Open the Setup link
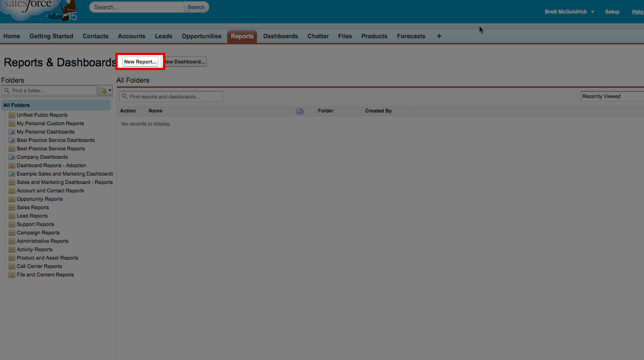Viewport: 644px width, 360px height. pyautogui.click(x=612, y=12)
